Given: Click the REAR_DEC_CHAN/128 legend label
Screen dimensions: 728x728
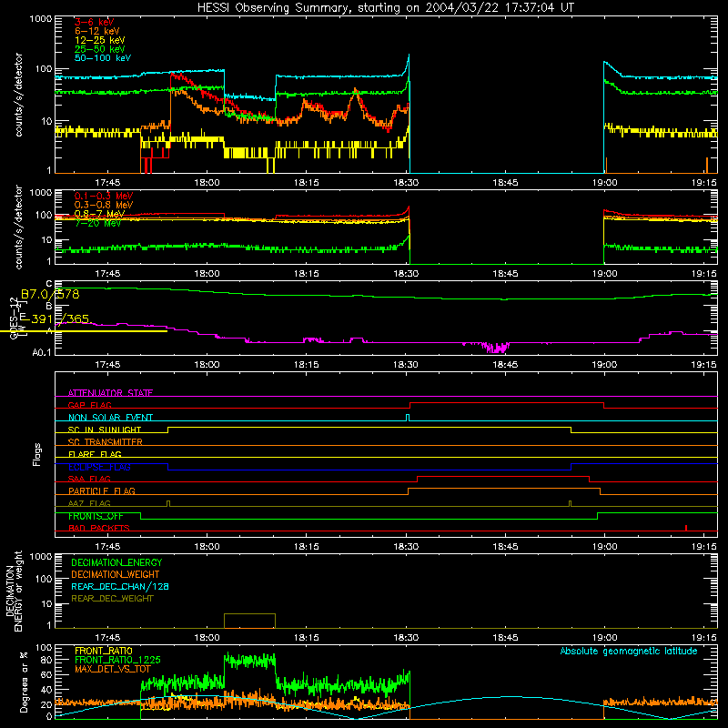Looking at the screenshot, I should [x=120, y=586].
